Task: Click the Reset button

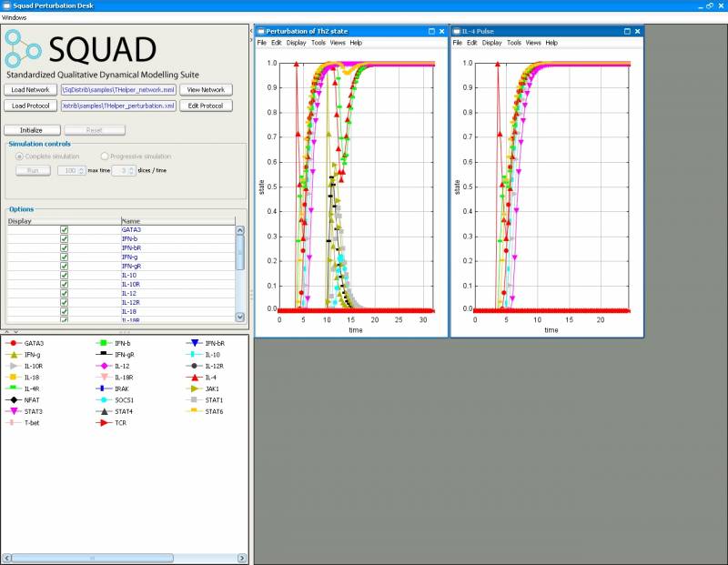Action: (95, 130)
